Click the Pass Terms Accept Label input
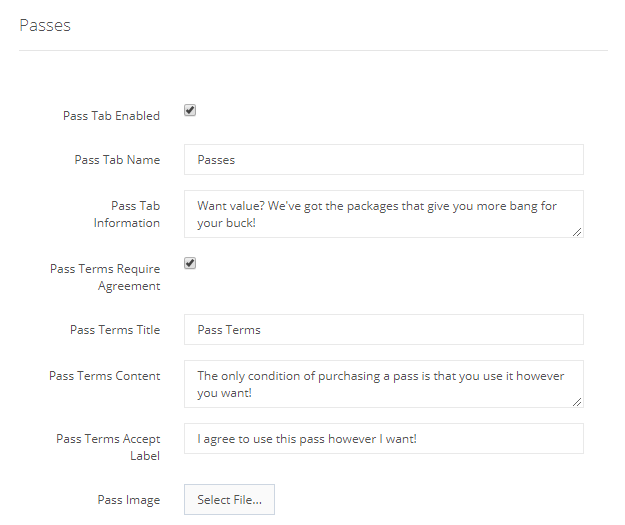Viewport: 625px width, 525px height. coord(383,438)
